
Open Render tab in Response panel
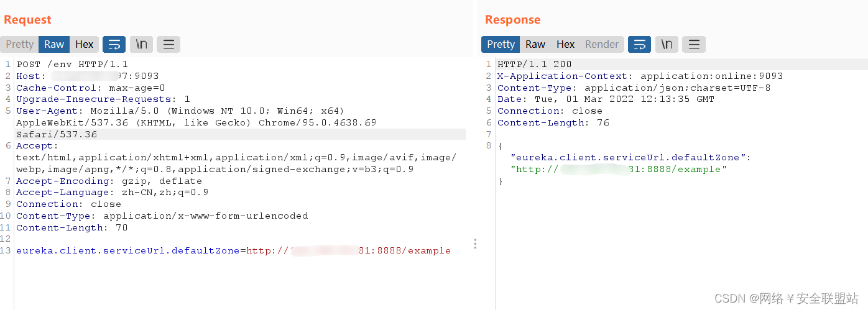click(602, 44)
